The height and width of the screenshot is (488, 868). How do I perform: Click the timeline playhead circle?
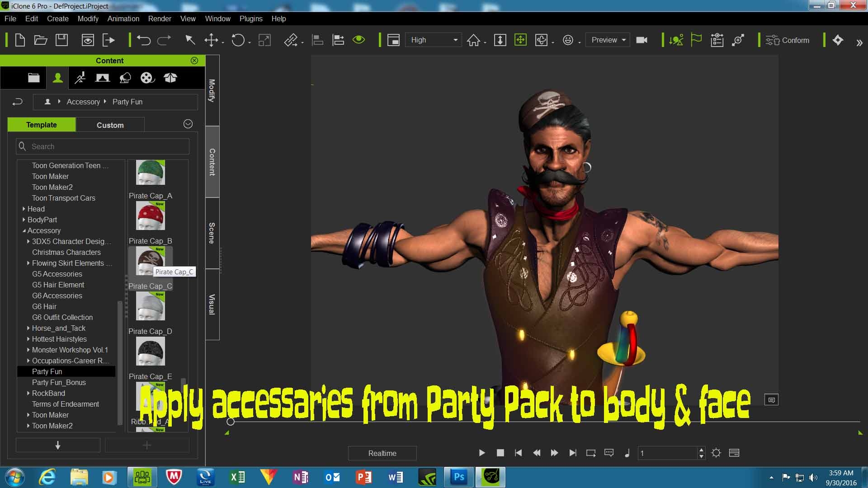[x=231, y=422]
